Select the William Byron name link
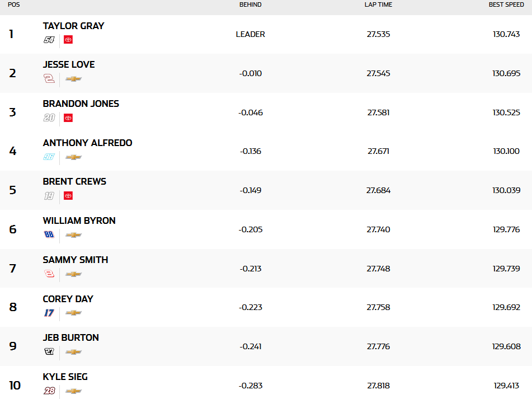The image size is (532, 399). point(79,220)
